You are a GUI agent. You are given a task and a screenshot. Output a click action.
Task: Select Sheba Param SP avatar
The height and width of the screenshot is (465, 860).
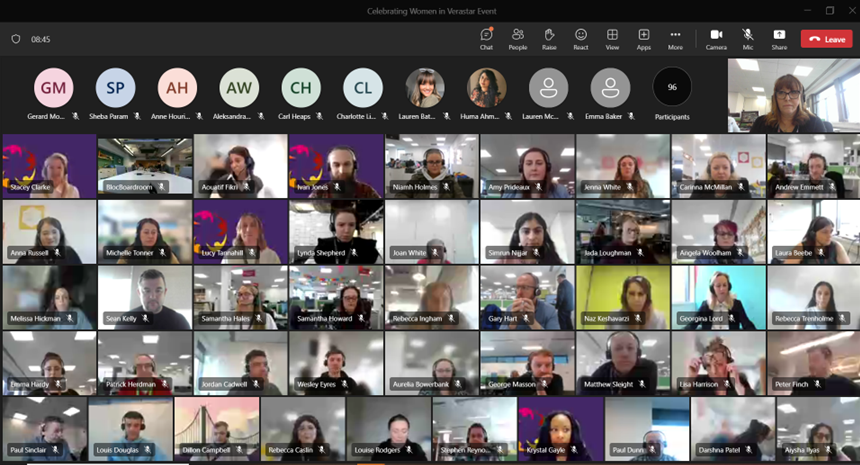pos(115,88)
